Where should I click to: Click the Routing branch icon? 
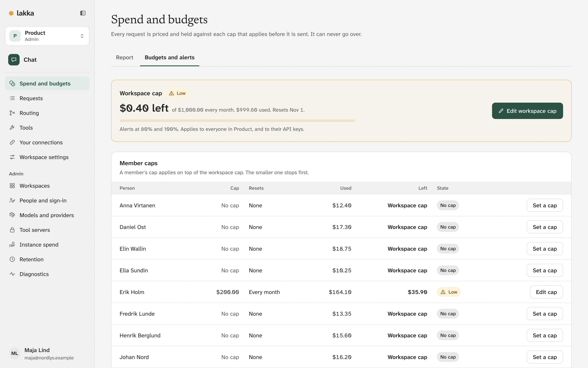(12, 113)
